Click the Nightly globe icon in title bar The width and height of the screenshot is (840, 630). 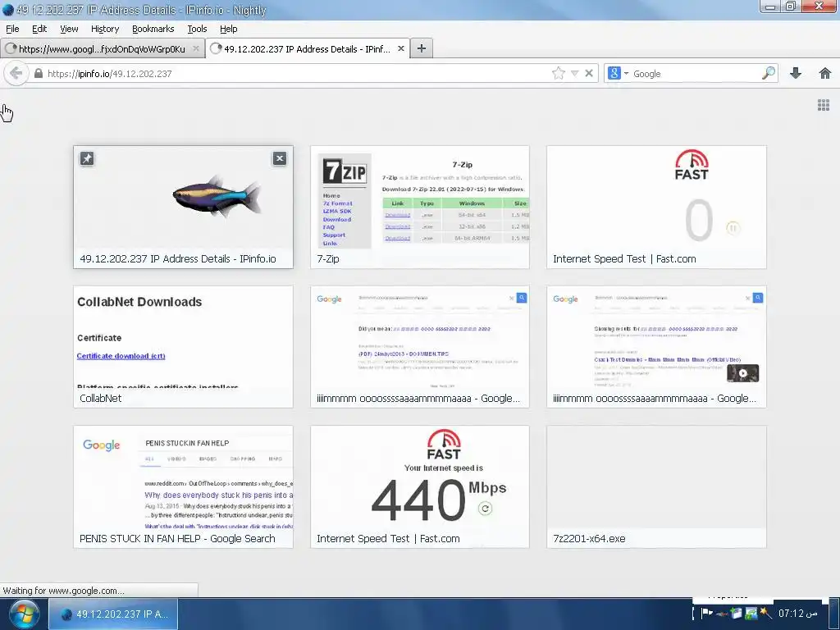[x=7, y=10]
